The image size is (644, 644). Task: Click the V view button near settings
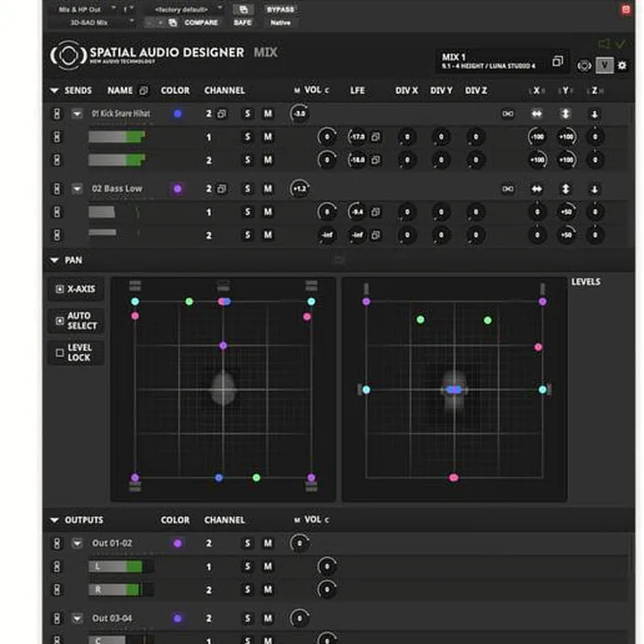tap(605, 65)
